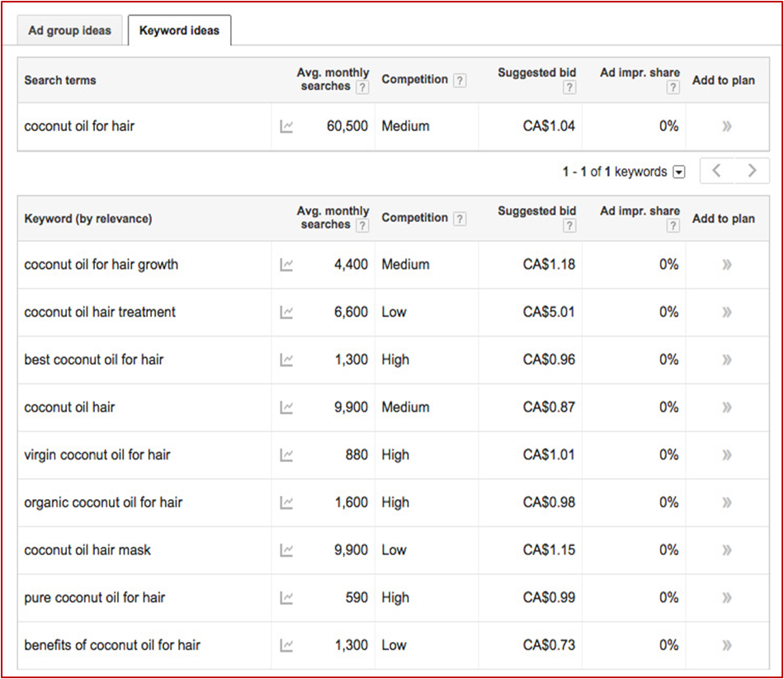The height and width of the screenshot is (679, 784).
Task: Switch to the Ad group ideas tab
Action: (70, 31)
